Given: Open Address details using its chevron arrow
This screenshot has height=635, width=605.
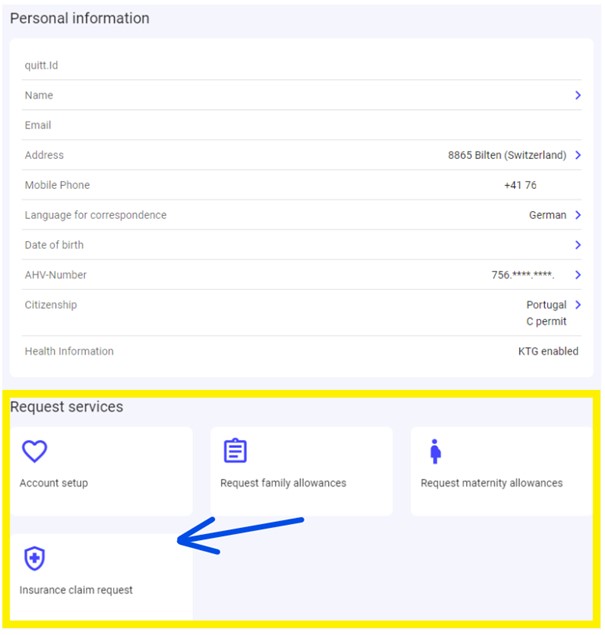Looking at the screenshot, I should click(578, 155).
